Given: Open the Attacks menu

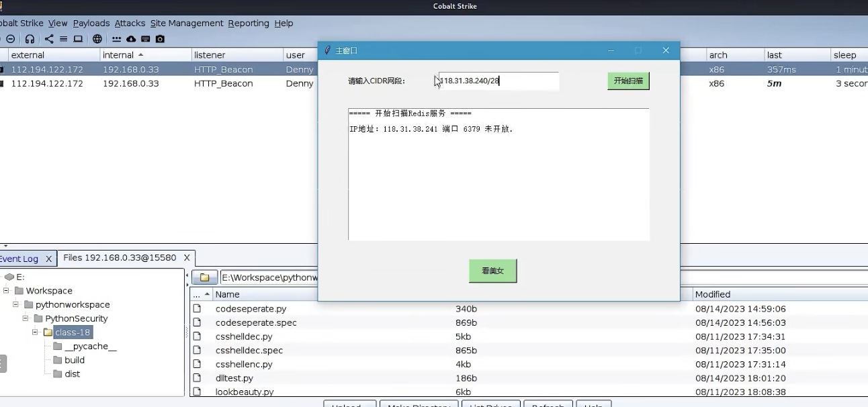Looking at the screenshot, I should click(130, 23).
